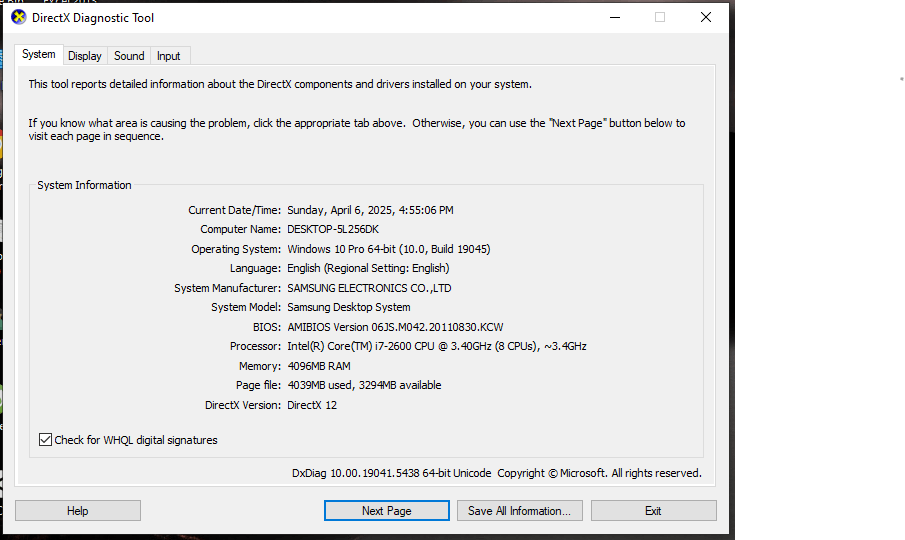Image resolution: width=905 pixels, height=540 pixels.
Task: Close the DirectX Diagnostic Tool window
Action: coord(705,17)
